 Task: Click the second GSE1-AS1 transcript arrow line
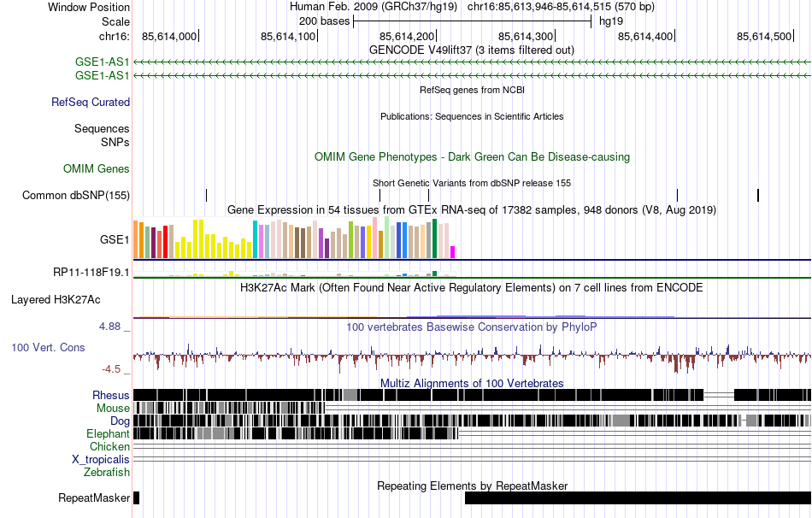pyautogui.click(x=472, y=76)
